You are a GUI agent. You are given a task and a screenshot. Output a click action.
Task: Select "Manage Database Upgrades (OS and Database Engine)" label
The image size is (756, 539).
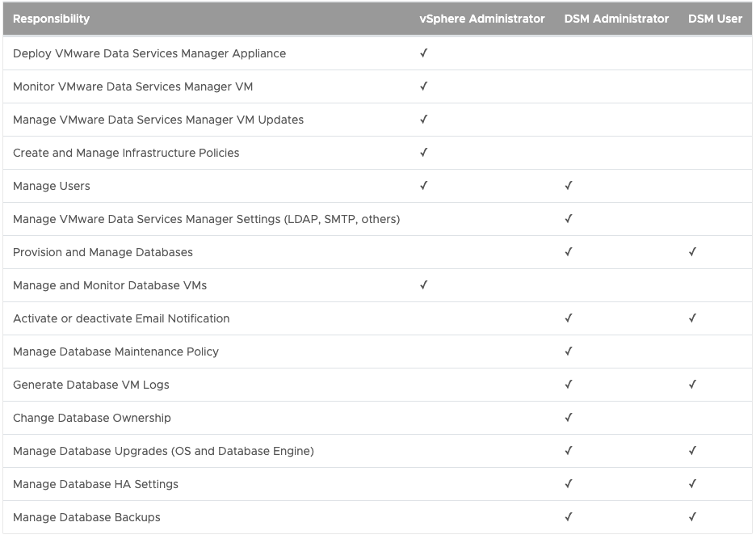coord(163,451)
